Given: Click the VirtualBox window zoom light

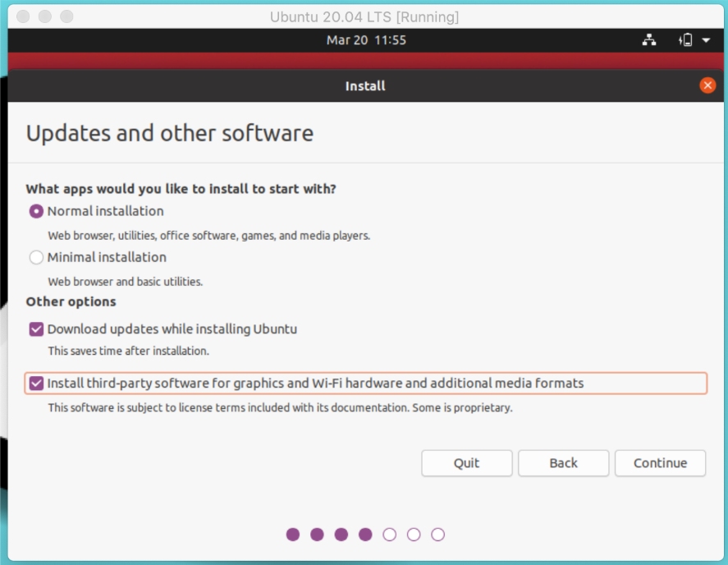Looking at the screenshot, I should pos(66,16).
